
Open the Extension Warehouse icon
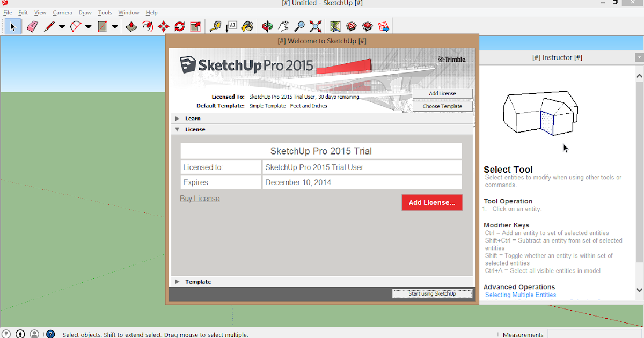coord(368,26)
